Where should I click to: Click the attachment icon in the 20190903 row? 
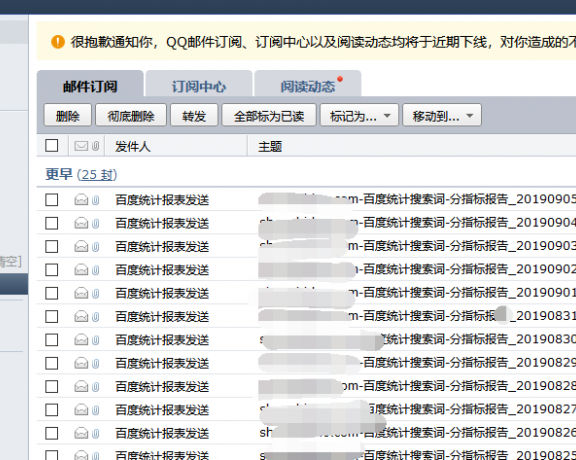(96, 247)
